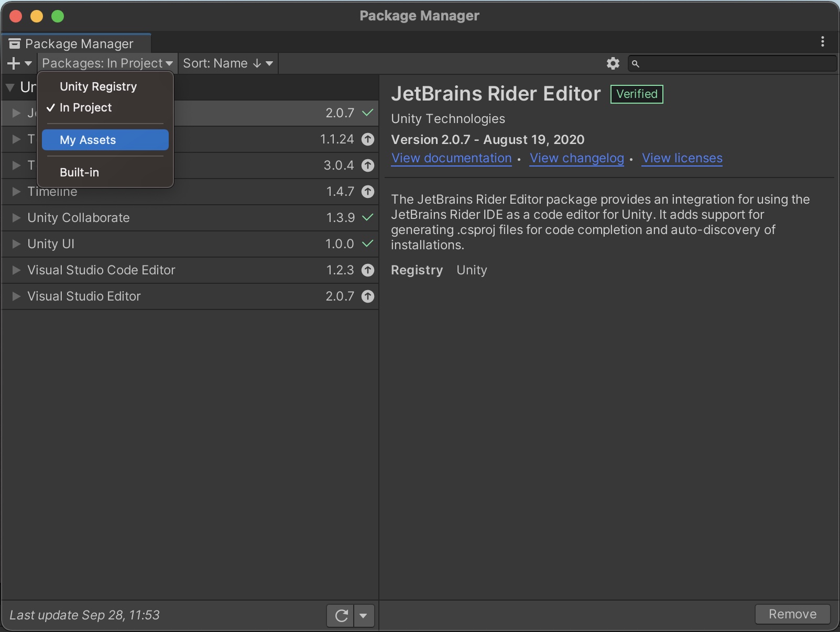Open the window kebab options menu
The height and width of the screenshot is (632, 840).
(x=823, y=41)
